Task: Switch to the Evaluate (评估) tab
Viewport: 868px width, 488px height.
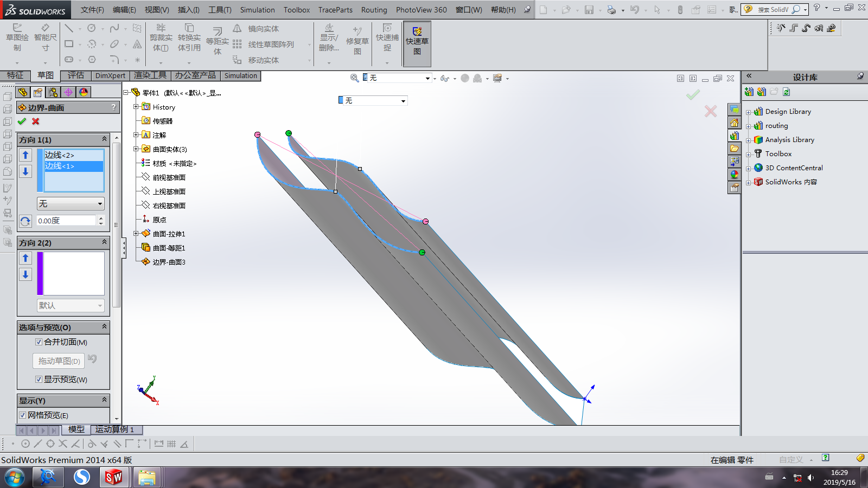Action: point(75,75)
